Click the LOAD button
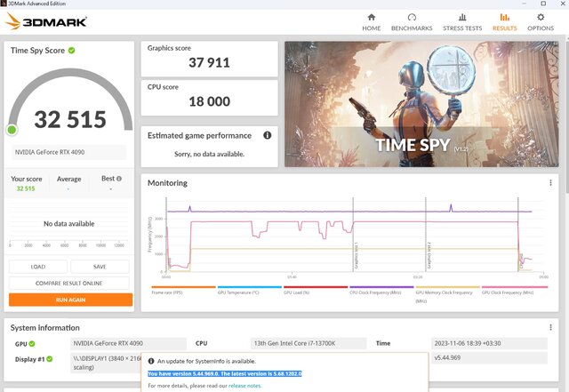Screen dimensions: 569x392 (x=38, y=267)
